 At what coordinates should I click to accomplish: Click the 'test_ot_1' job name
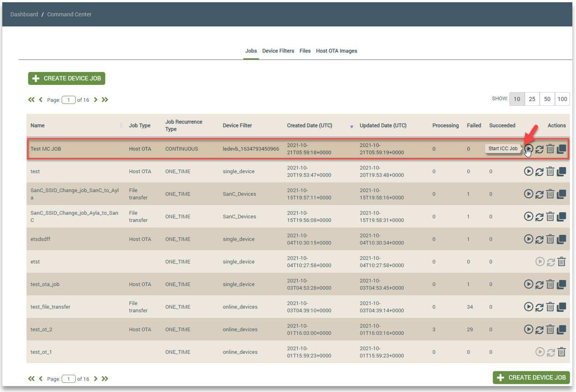pos(41,352)
